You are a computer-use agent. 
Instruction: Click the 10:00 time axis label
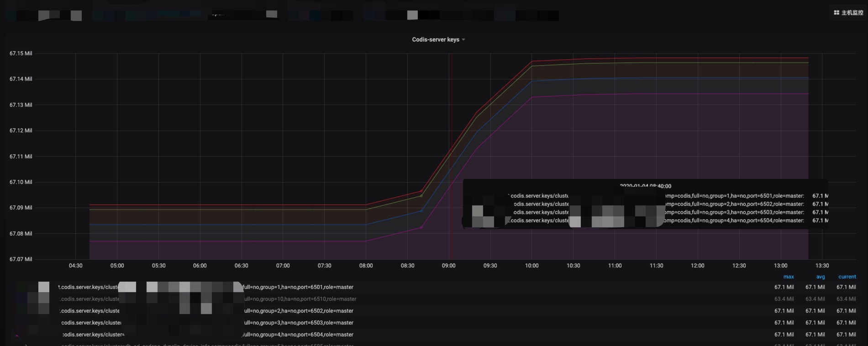531,266
